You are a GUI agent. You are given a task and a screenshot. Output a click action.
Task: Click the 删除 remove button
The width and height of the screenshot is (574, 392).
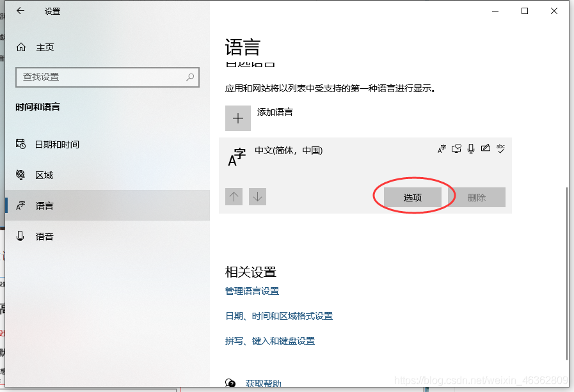(x=477, y=198)
